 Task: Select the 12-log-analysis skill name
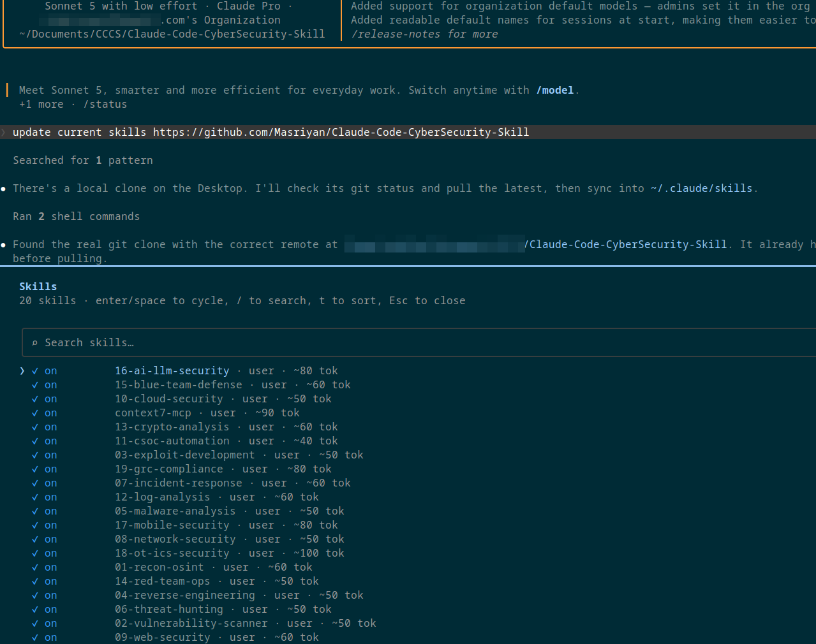click(163, 497)
